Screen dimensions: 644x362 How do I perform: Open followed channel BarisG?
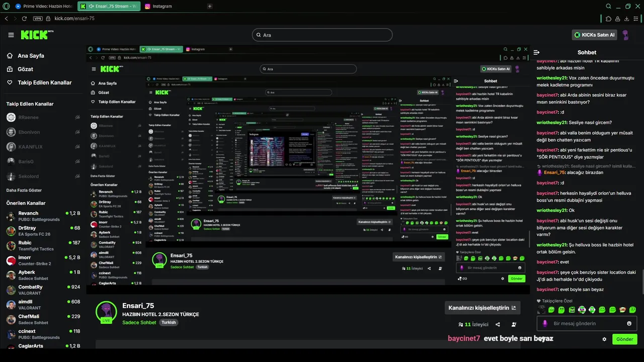(x=42, y=161)
